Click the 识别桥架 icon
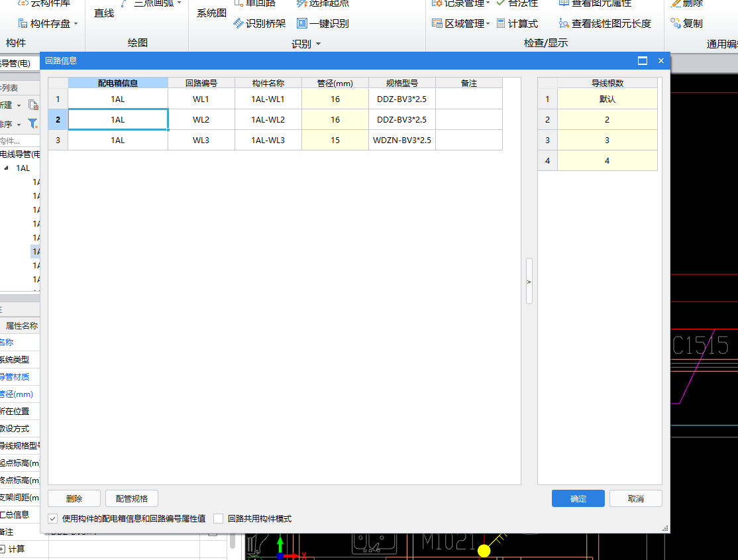The width and height of the screenshot is (738, 560). [238, 23]
